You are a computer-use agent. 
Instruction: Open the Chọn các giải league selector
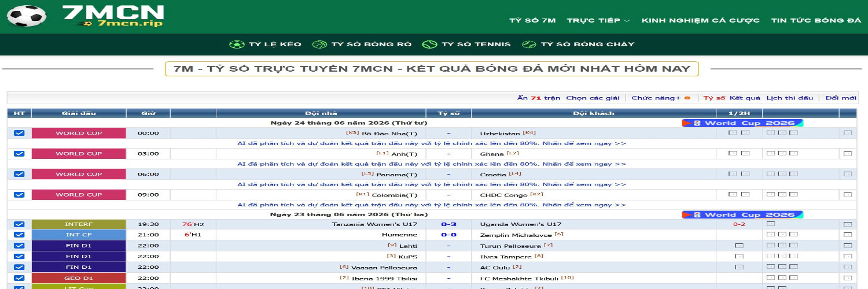tap(593, 98)
